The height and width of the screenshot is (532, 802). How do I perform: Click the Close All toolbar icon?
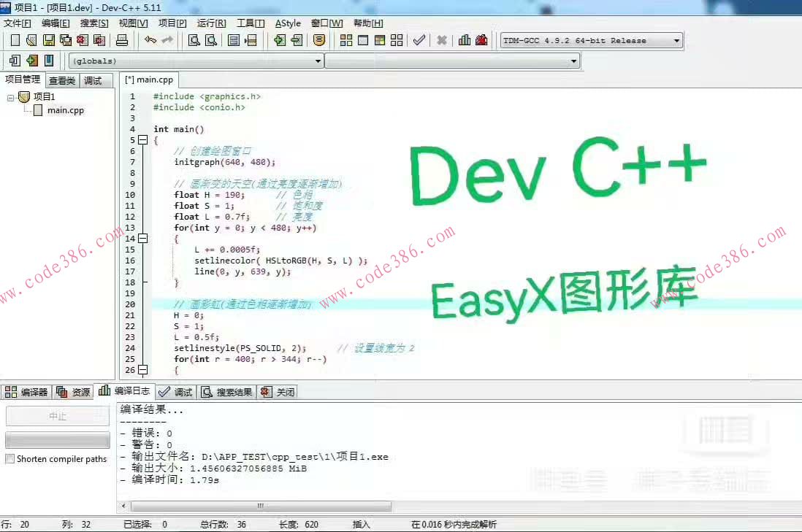click(x=99, y=40)
